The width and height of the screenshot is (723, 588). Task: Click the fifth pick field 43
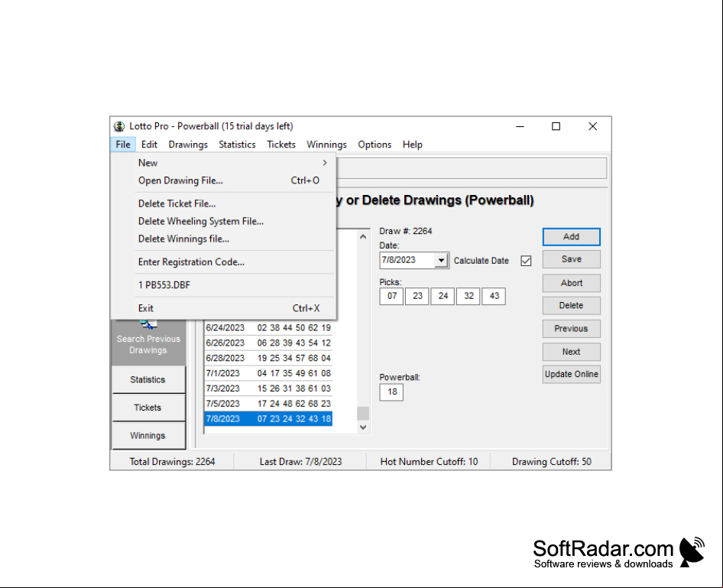494,296
